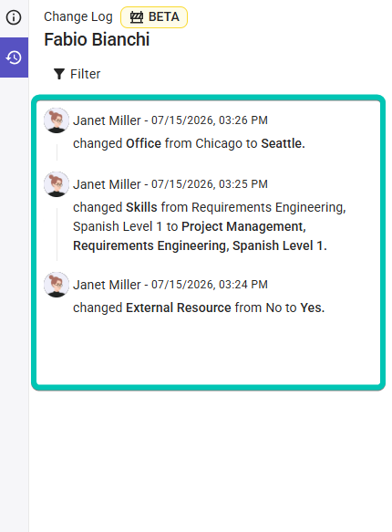392x532 pixels.
Task: Click the BETA badge
Action: [154, 17]
